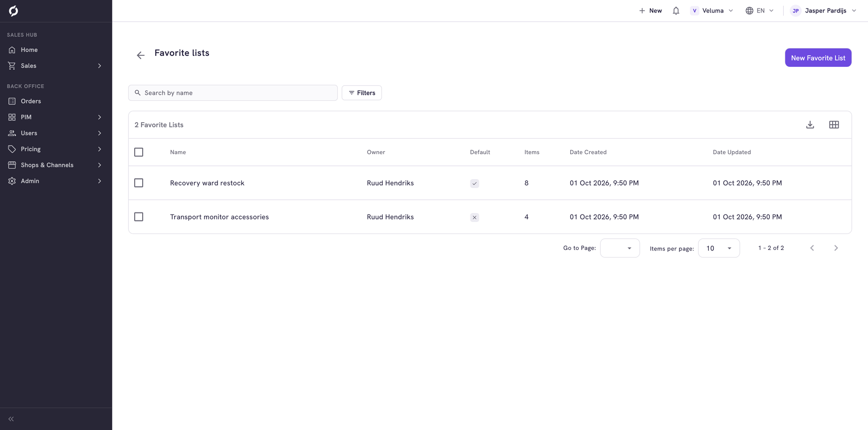Click New Favorite List button
868x430 pixels.
click(818, 58)
